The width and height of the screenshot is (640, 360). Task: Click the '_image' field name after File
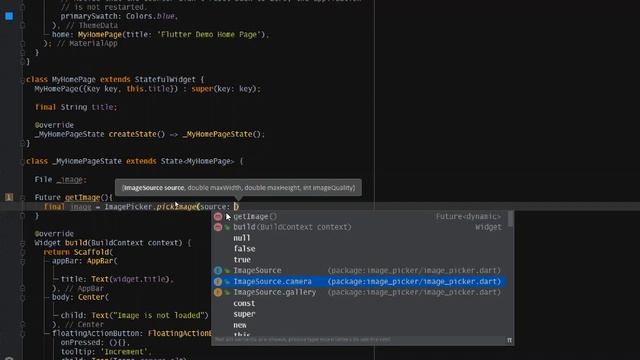[70, 180]
